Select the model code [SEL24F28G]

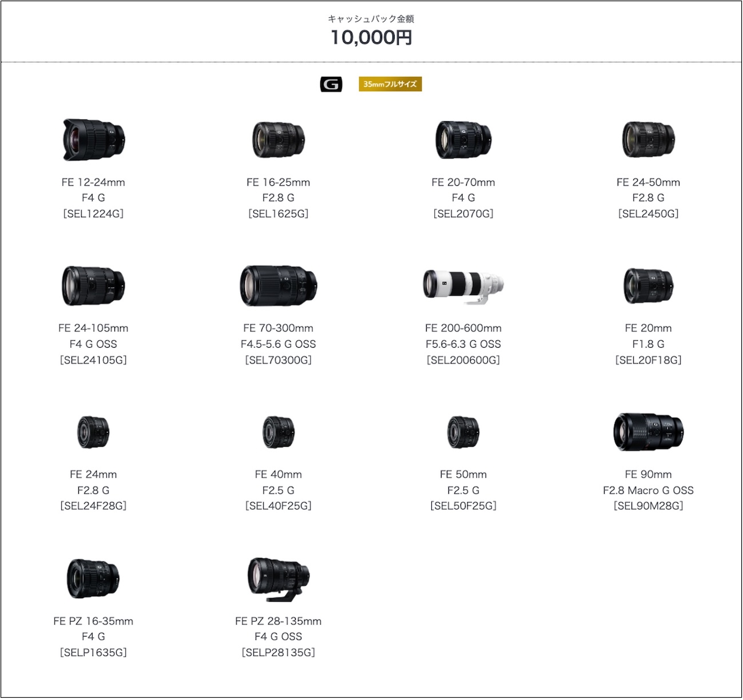pos(93,506)
